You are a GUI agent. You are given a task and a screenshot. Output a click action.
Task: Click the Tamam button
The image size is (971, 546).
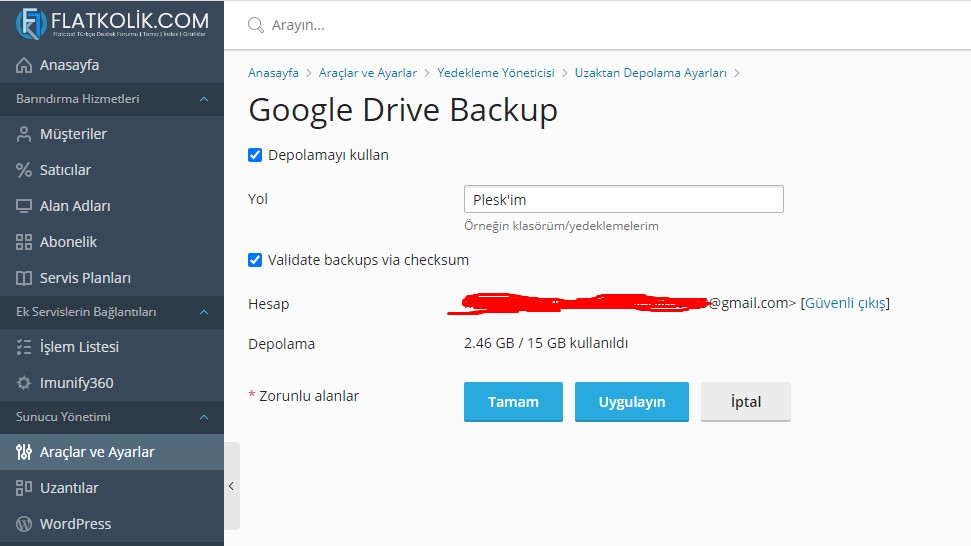[513, 402]
